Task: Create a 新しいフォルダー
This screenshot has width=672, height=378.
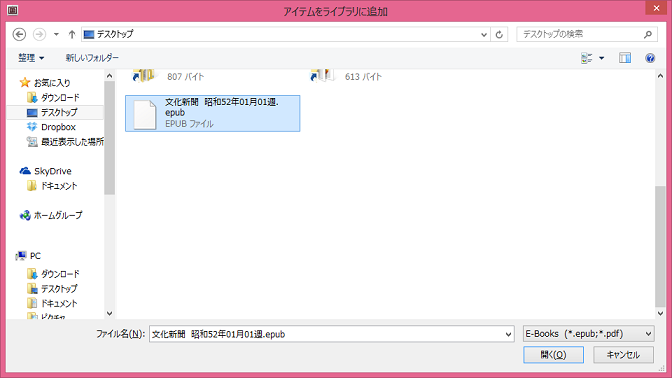Action: coord(92,58)
